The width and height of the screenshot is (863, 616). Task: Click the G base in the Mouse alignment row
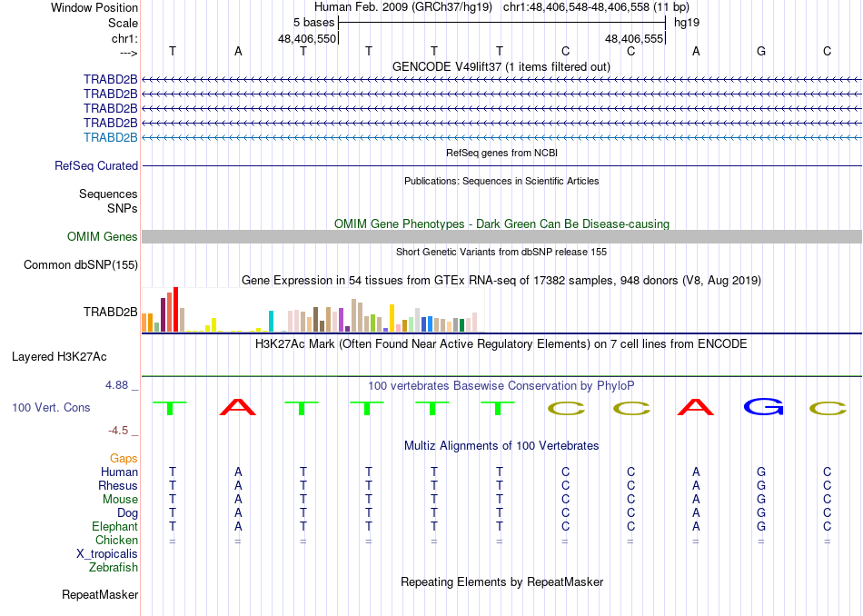tap(761, 500)
